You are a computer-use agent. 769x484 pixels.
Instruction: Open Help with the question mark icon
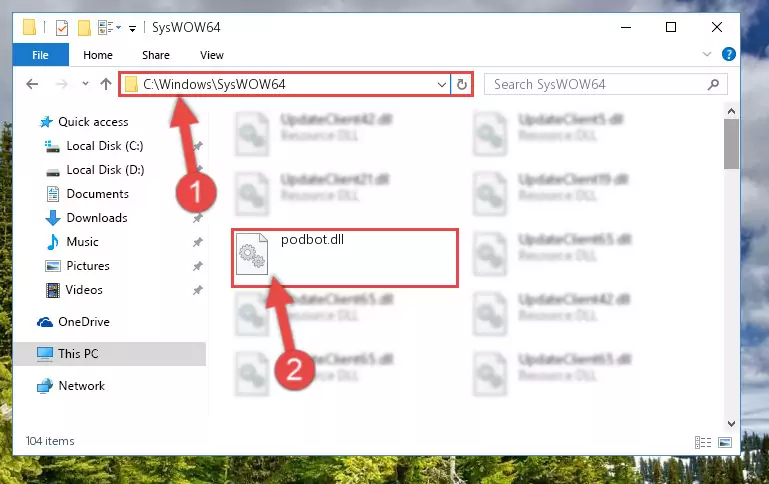point(728,54)
